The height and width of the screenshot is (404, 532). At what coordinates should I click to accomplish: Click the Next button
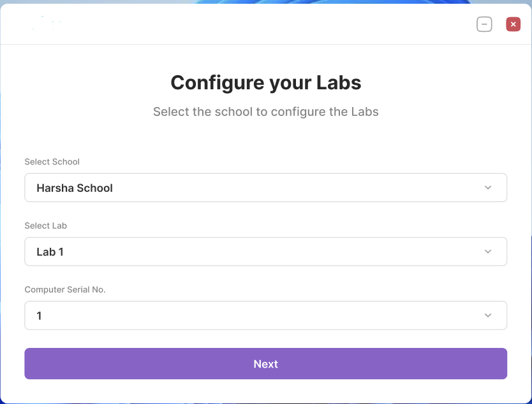pos(265,364)
